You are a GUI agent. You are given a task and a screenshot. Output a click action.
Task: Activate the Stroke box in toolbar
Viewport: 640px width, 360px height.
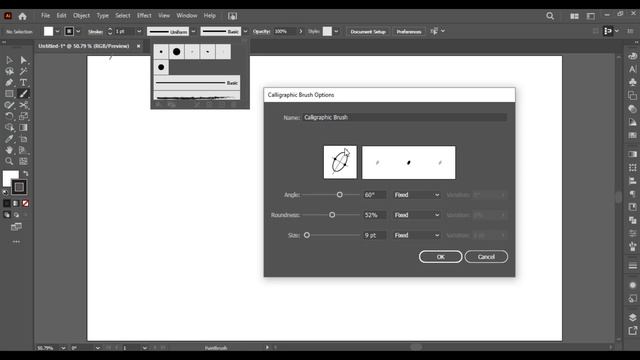click(19, 187)
